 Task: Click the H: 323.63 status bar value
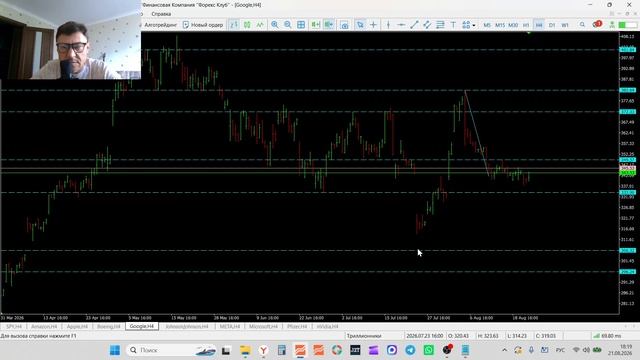488,336
